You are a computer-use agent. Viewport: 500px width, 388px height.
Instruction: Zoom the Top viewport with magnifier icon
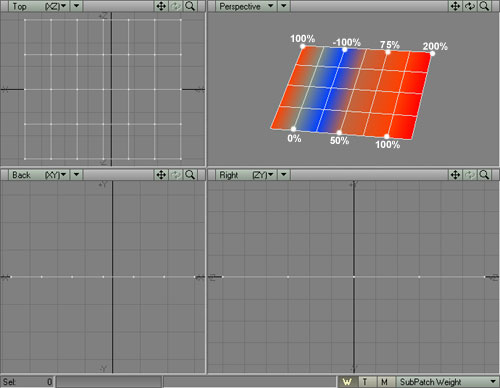click(x=190, y=6)
